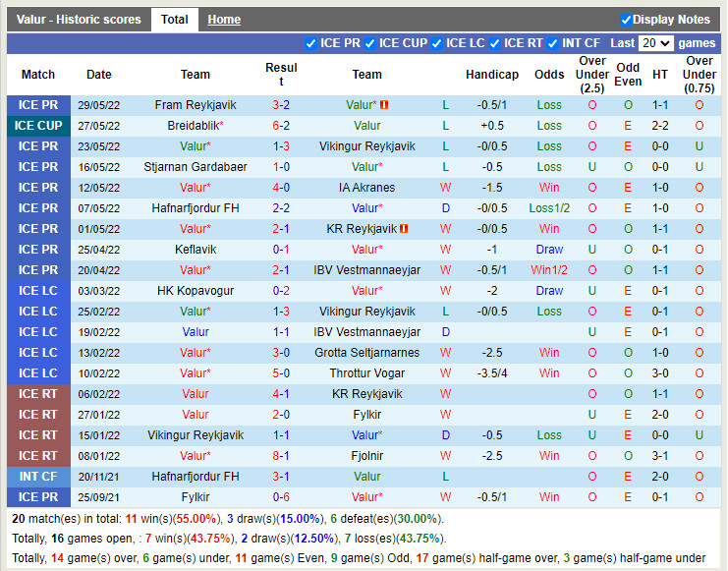Click the 0-6 score in Fylkir match

tap(281, 497)
